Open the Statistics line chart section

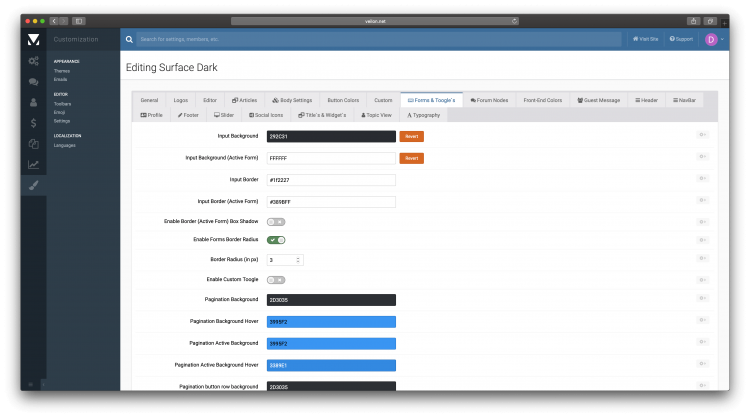click(33, 164)
